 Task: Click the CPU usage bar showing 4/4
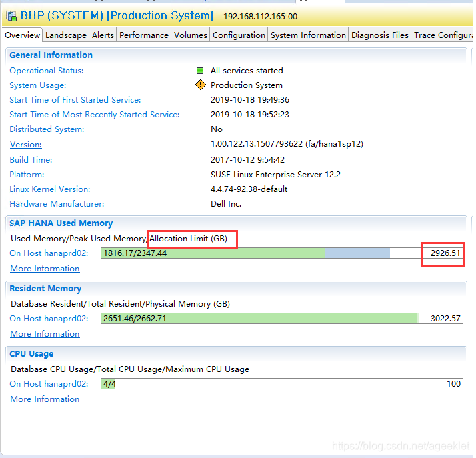[282, 383]
